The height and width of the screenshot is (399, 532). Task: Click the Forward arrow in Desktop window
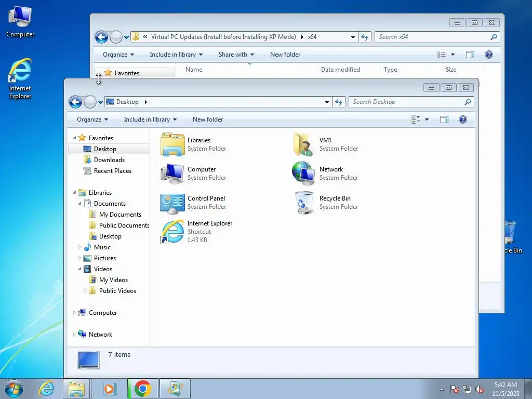click(90, 102)
